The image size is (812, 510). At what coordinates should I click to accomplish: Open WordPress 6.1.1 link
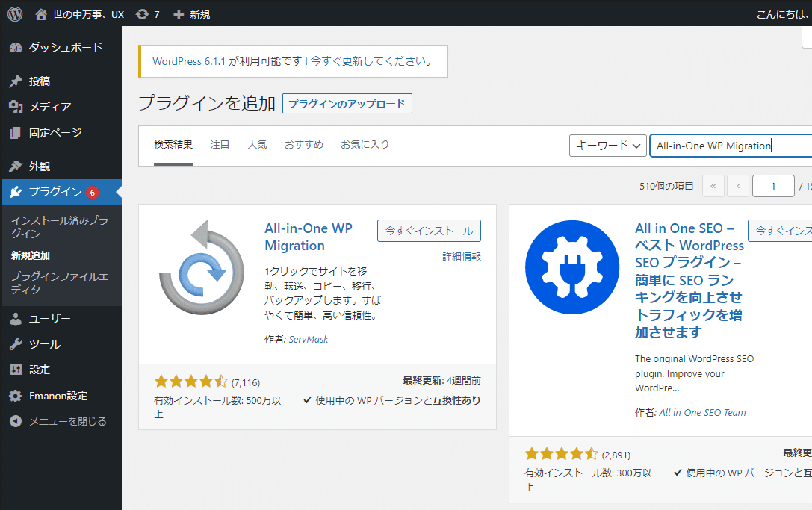point(189,61)
